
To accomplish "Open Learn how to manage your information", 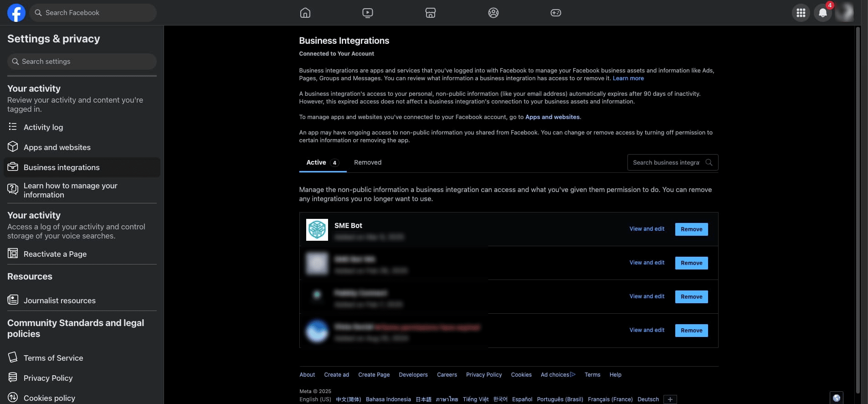I will 82,190.
